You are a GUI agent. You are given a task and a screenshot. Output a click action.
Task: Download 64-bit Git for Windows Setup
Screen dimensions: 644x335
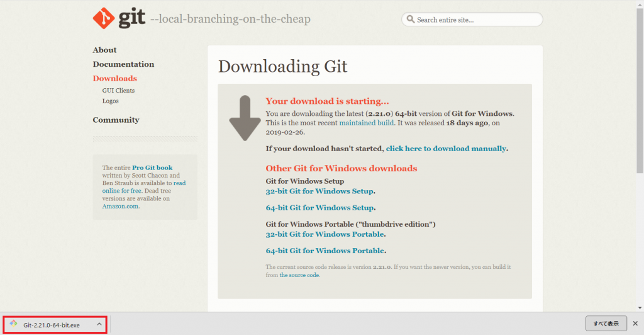(320, 208)
